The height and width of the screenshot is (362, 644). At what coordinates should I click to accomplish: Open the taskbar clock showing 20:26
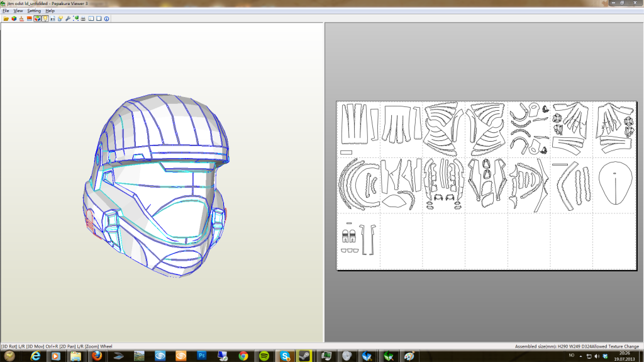coord(625,356)
